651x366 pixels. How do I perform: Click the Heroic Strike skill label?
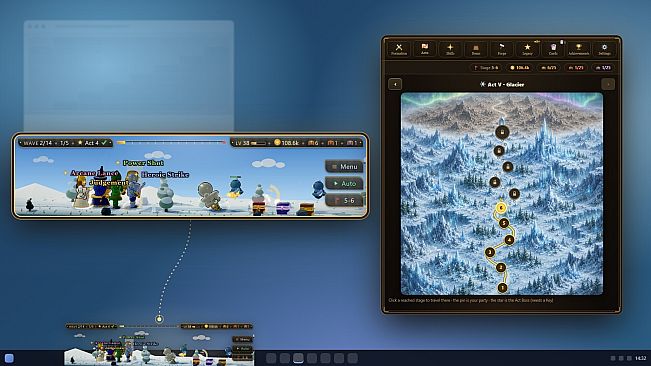tap(165, 175)
